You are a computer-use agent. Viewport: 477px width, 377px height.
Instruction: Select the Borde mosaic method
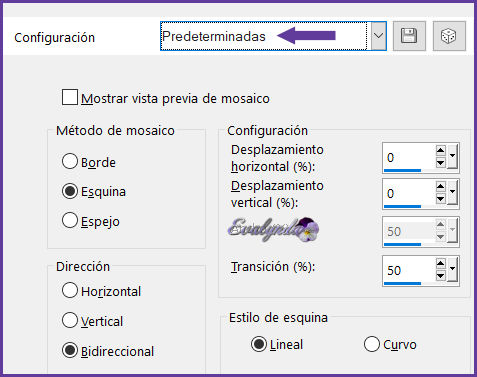click(x=70, y=161)
